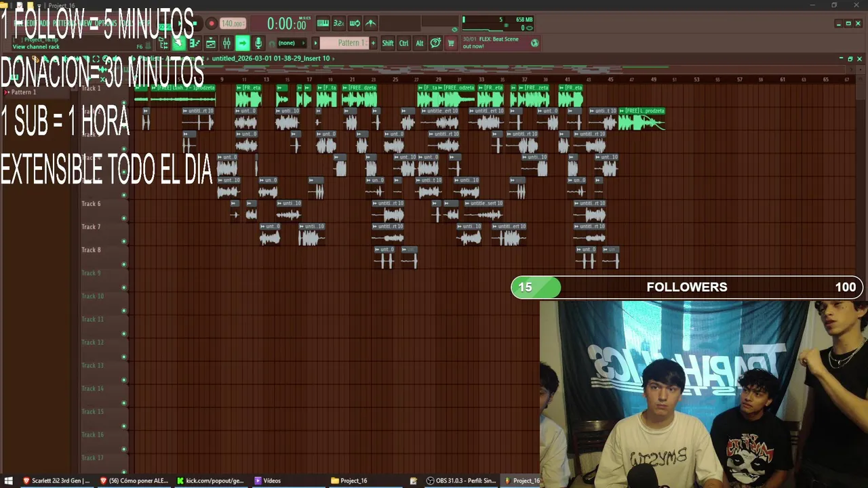Mute Track 13 with its green dot

(123, 380)
